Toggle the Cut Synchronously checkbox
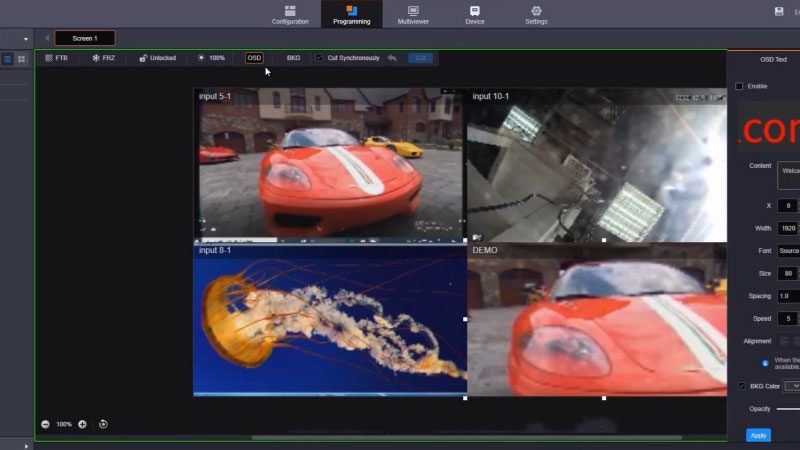This screenshot has height=450, width=800. tap(319, 58)
